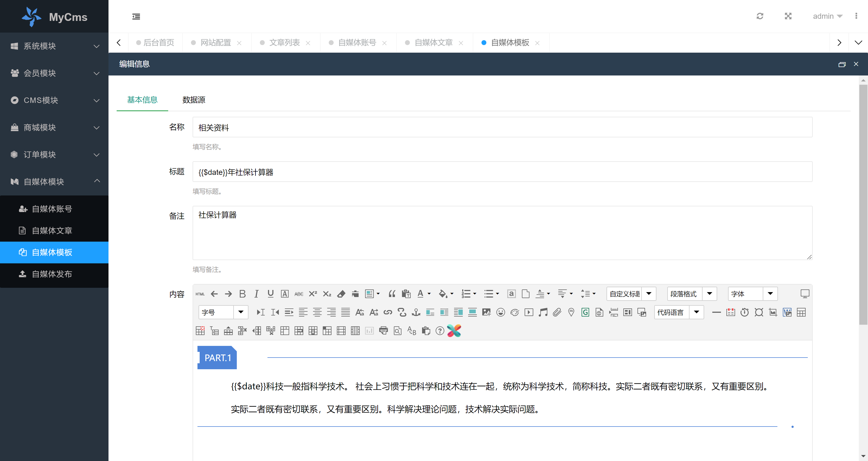Insert an anchor into the content
The height and width of the screenshot is (461, 868).
pyautogui.click(x=416, y=312)
